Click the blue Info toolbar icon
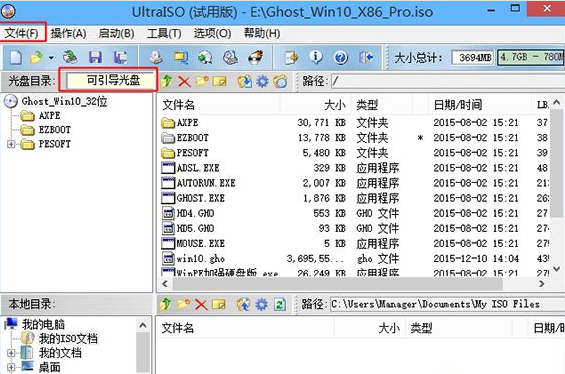 (x=316, y=57)
